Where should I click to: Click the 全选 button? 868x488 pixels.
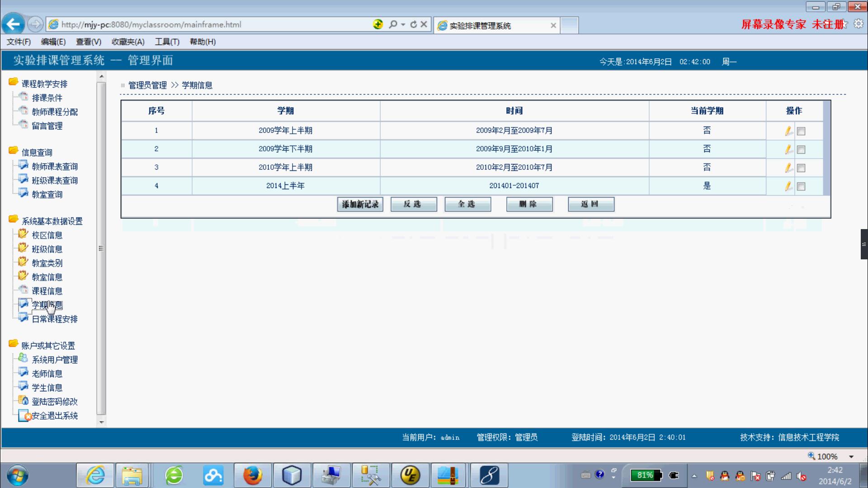click(467, 204)
